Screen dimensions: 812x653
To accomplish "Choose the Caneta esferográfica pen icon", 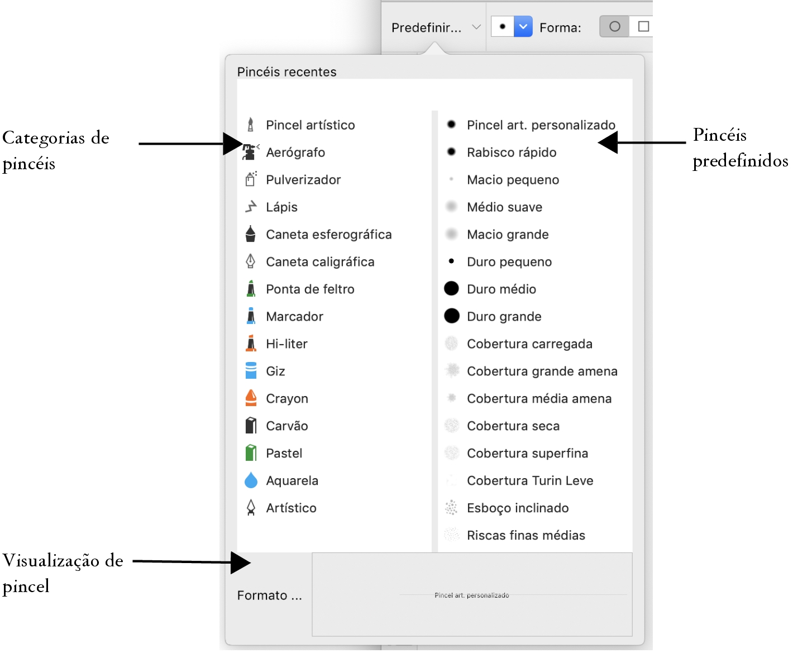I will 251,234.
